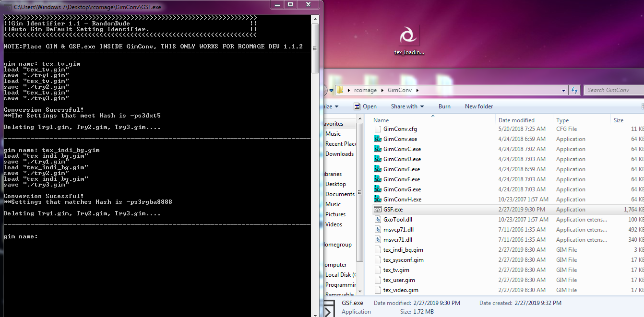This screenshot has width=644, height=317.
Task: Sort files by Type column header
Action: [562, 120]
